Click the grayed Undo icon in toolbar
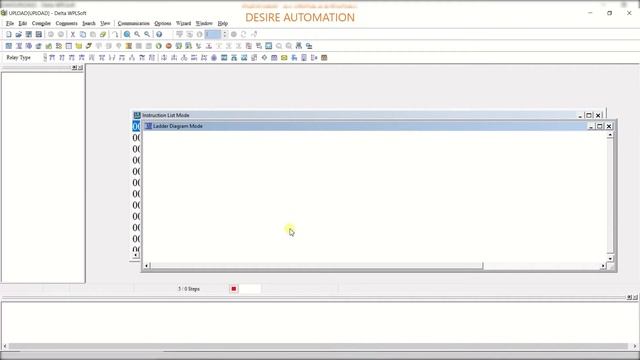 click(51, 34)
